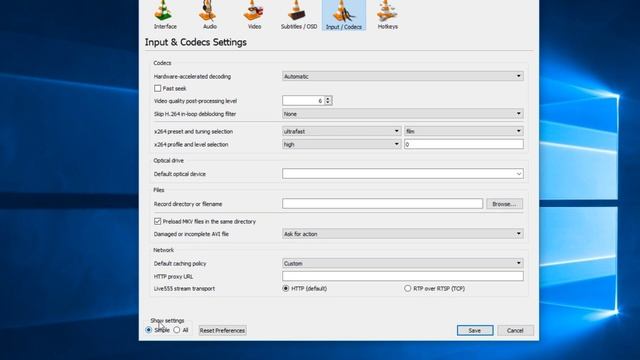Open the Audio preferences cone icon
Image resolution: width=640 pixels, height=360 pixels.
pyautogui.click(x=209, y=15)
